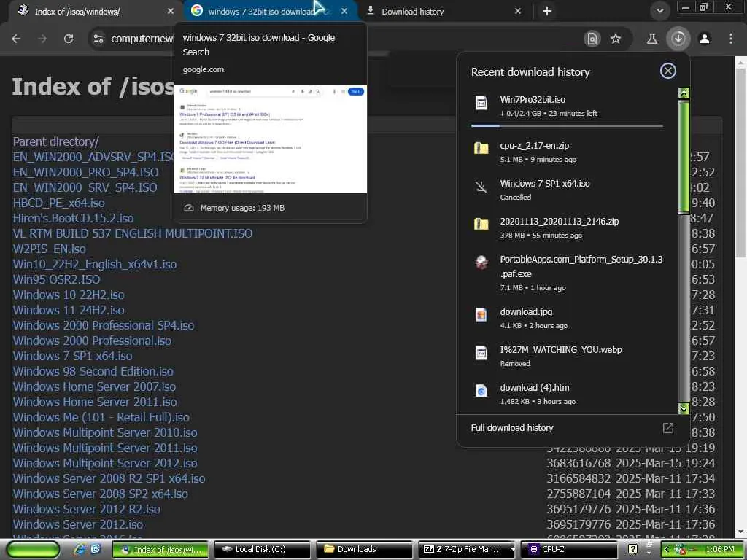Click the 1:06 PM system clock
The width and height of the screenshot is (747, 560).
click(720, 550)
